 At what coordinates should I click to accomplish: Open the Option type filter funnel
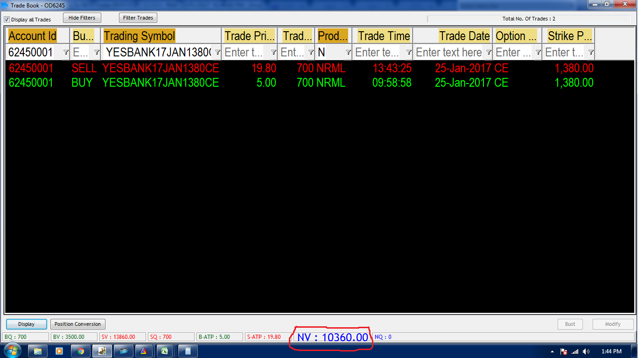click(x=538, y=52)
